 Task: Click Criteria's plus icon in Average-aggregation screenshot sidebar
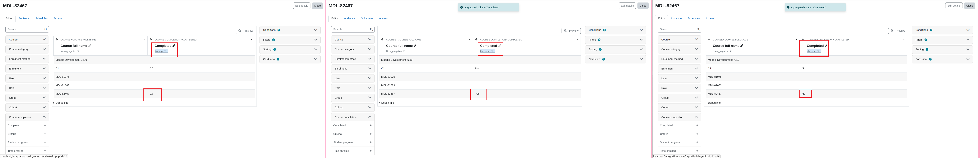45,134
